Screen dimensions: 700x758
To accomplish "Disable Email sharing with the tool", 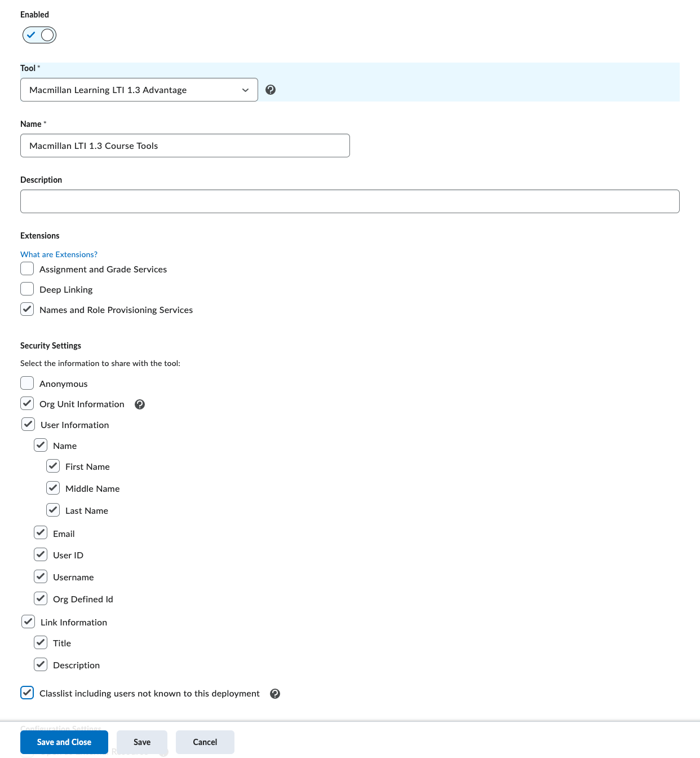I will (x=41, y=532).
